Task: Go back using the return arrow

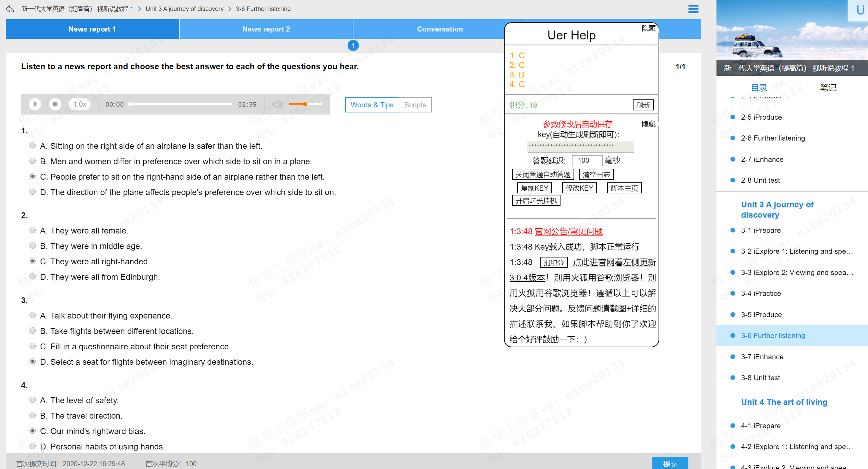Action: pyautogui.click(x=10, y=9)
